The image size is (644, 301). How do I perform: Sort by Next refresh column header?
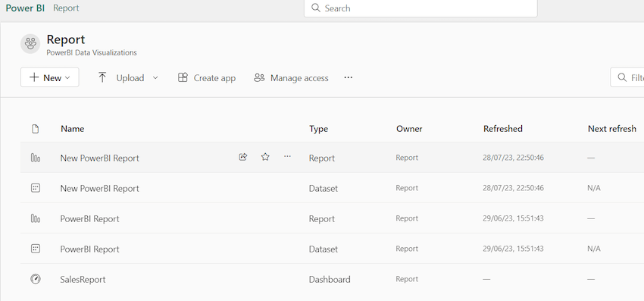click(x=612, y=129)
